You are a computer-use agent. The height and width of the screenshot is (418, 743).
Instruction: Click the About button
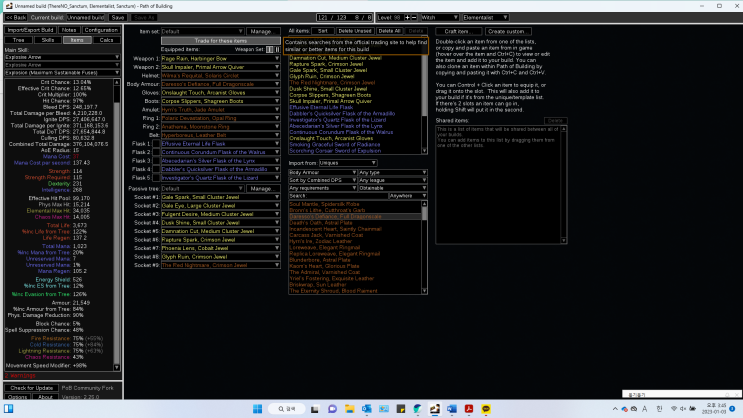[x=45, y=397]
